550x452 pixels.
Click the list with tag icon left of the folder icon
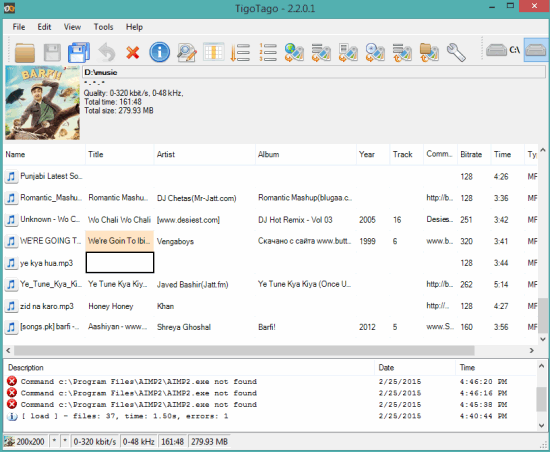pyautogui.click(x=402, y=53)
